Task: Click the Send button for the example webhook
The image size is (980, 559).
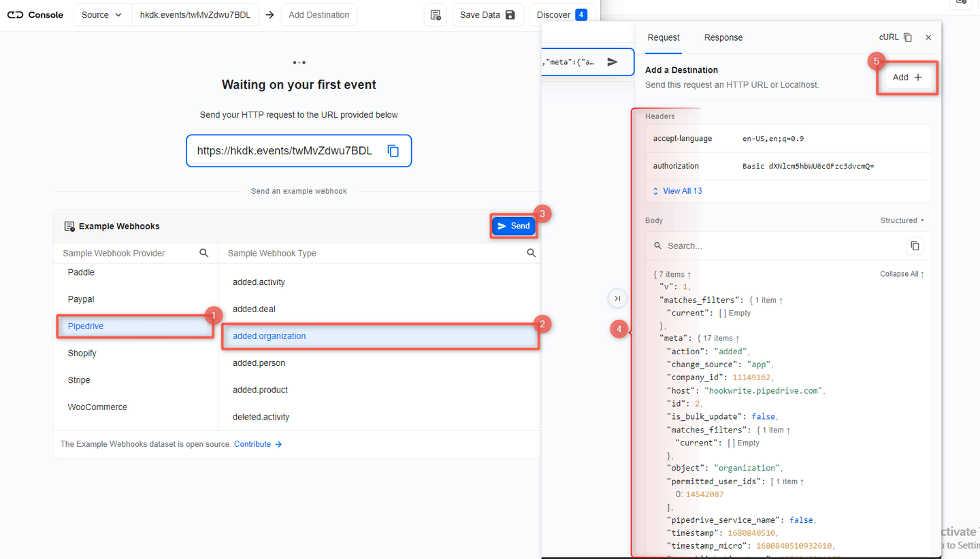Action: [x=513, y=225]
